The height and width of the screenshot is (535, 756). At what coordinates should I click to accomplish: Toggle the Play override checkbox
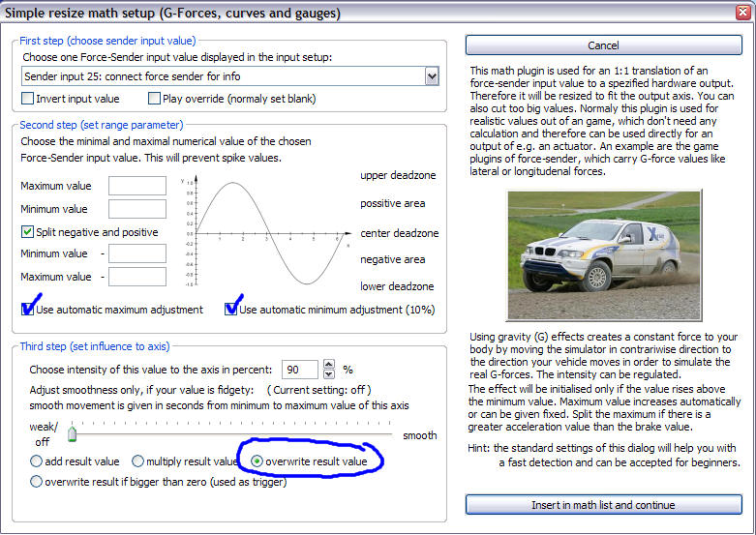[154, 99]
